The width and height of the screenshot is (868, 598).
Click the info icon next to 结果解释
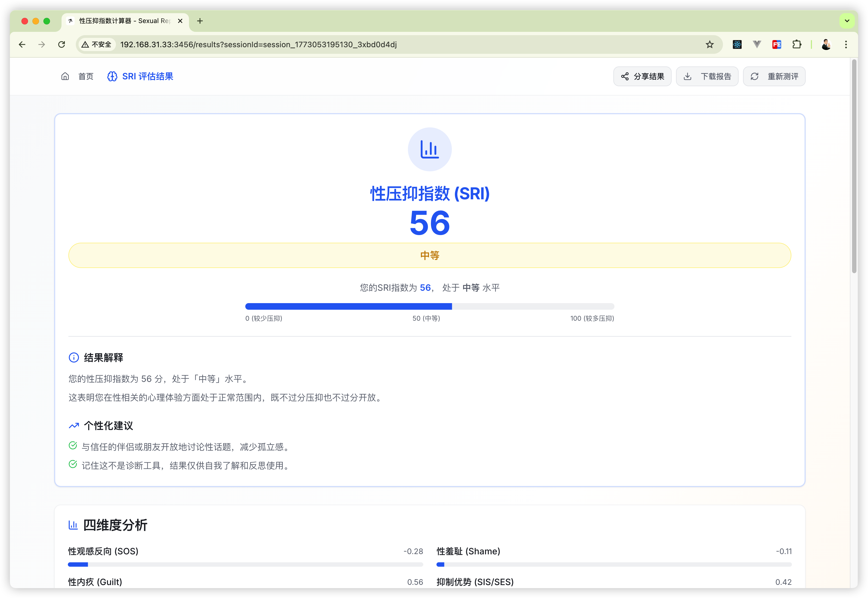(x=74, y=357)
